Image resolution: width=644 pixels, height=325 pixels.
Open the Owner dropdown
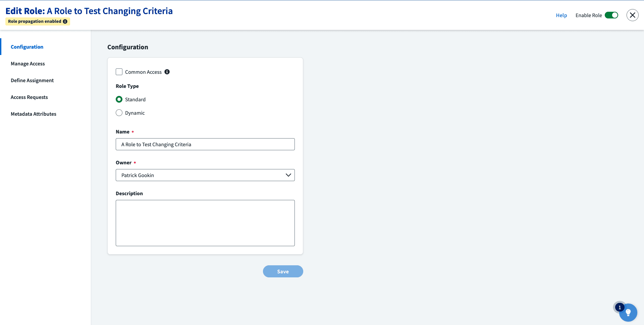point(288,175)
